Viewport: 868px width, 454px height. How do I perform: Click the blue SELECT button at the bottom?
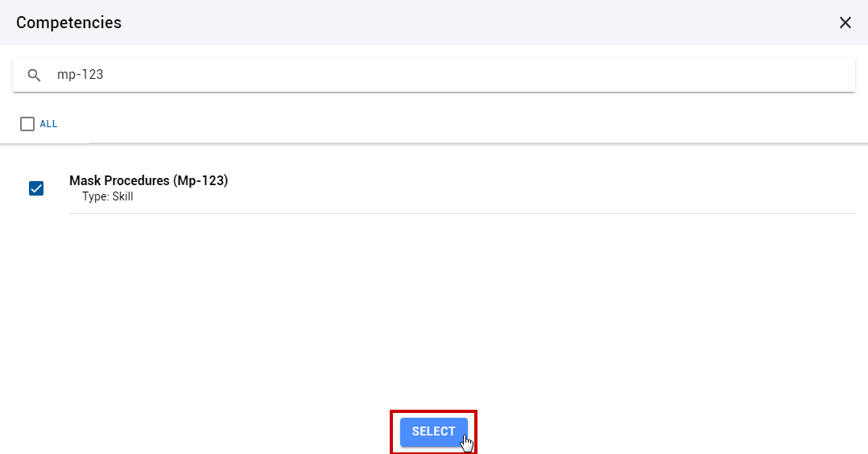click(x=433, y=431)
